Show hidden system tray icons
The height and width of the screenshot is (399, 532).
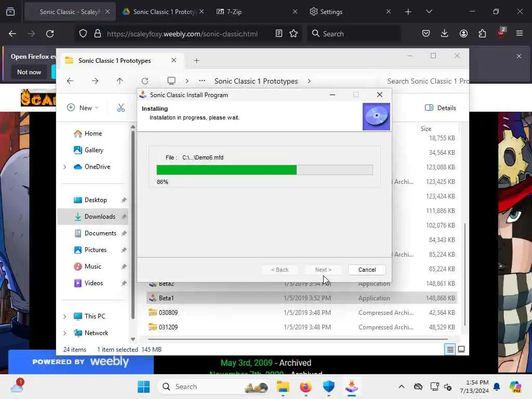point(402,387)
